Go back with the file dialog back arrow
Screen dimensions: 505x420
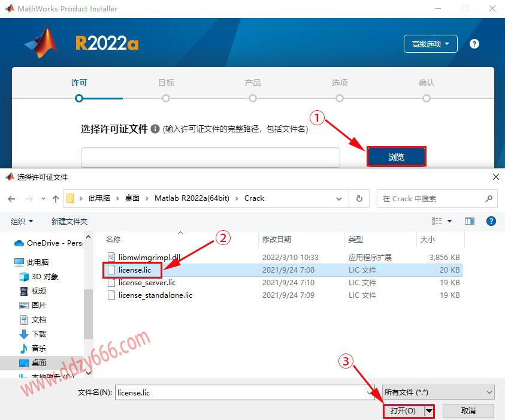click(x=11, y=199)
